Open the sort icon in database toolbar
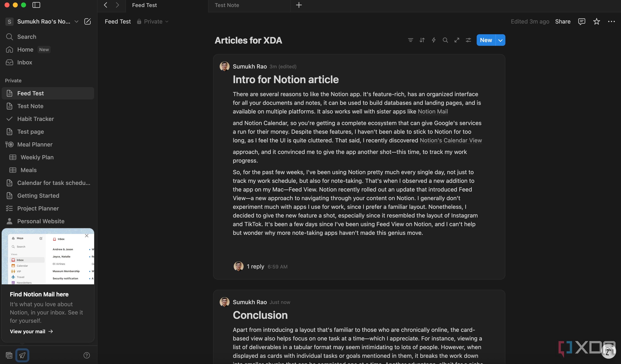Image resolution: width=621 pixels, height=364 pixels. [422, 40]
